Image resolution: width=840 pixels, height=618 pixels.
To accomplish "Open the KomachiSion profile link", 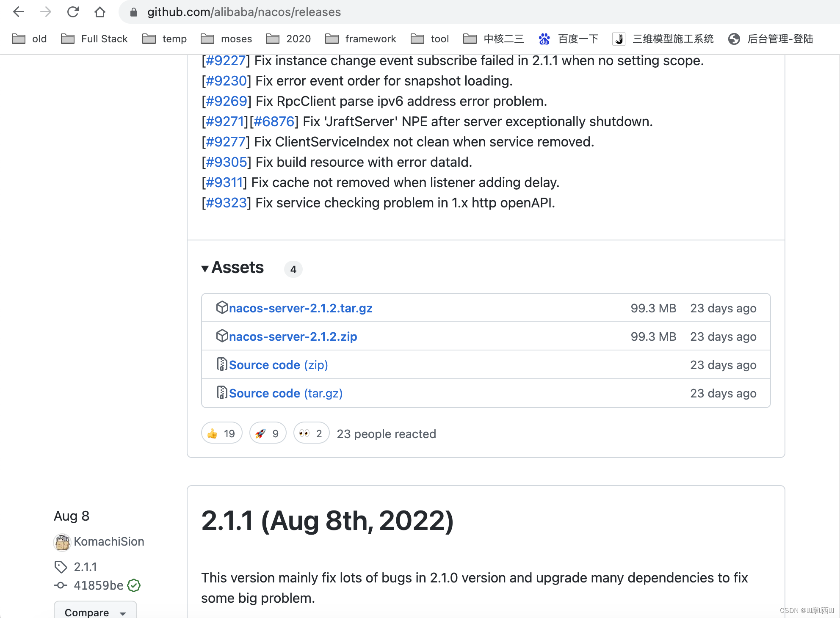I will pos(109,541).
